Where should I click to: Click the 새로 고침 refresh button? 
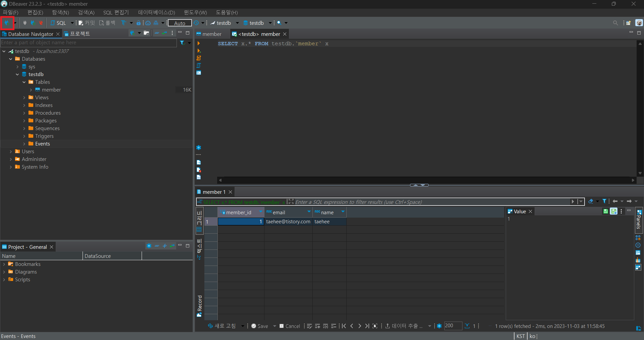coord(222,326)
